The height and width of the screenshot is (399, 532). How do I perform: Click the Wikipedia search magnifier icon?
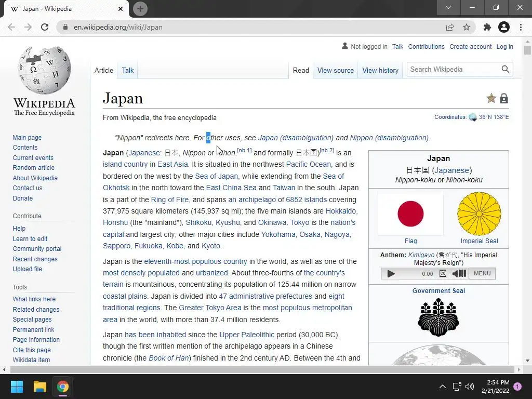click(505, 69)
